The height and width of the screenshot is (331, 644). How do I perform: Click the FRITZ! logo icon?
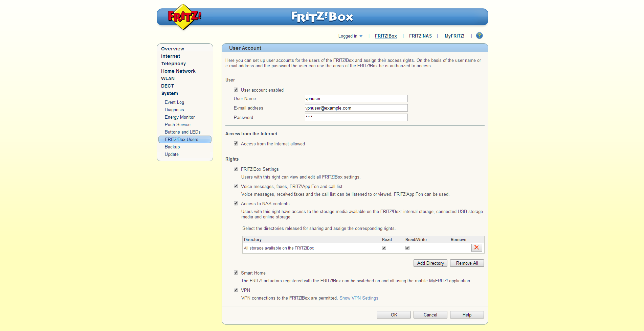point(184,17)
